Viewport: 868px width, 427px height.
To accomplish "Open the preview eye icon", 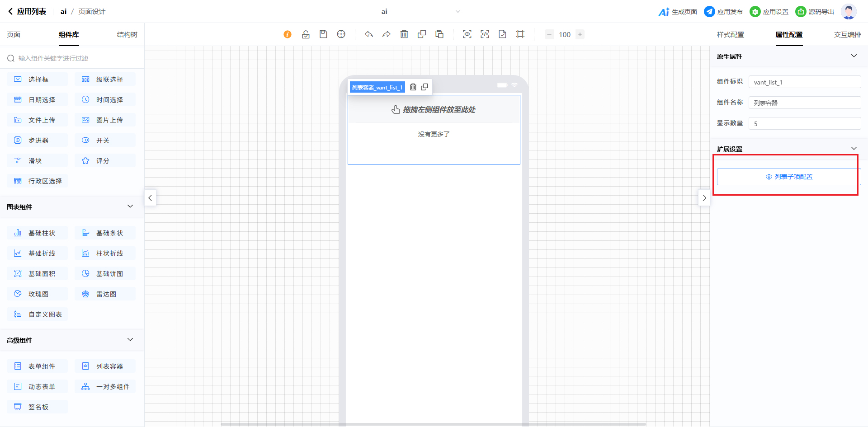I will click(467, 34).
